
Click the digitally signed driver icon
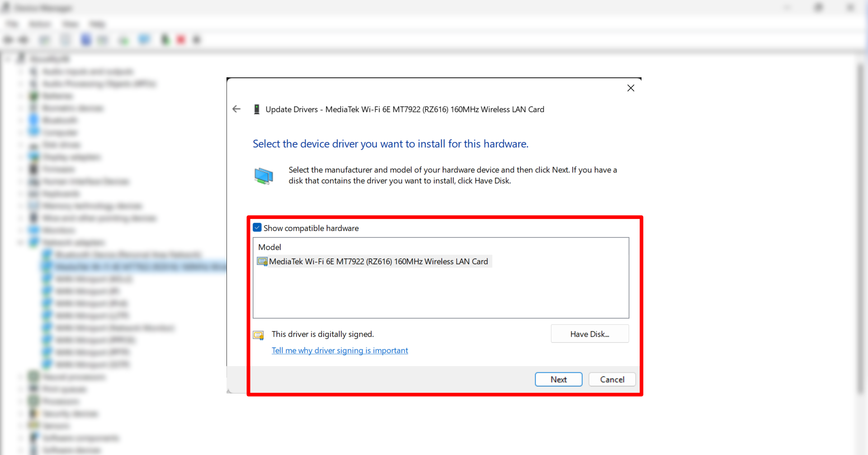pos(258,335)
